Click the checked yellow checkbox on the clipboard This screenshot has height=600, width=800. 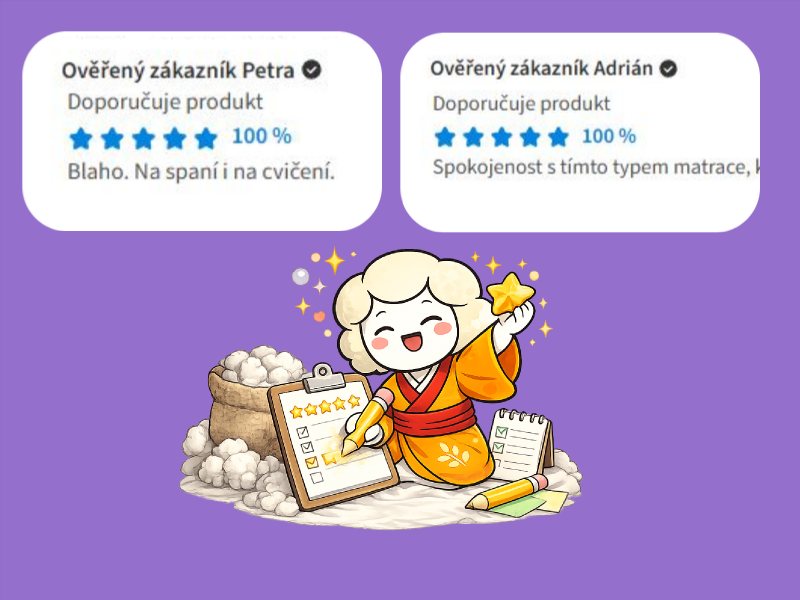[311, 462]
